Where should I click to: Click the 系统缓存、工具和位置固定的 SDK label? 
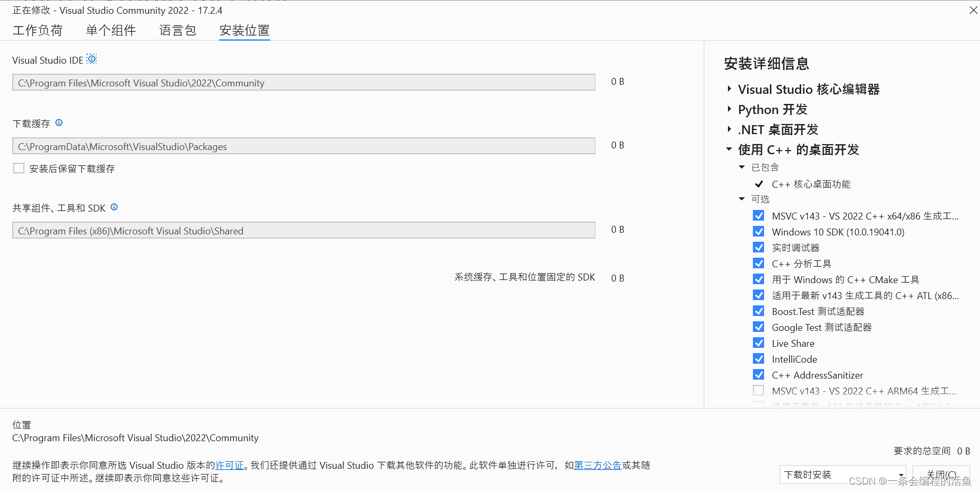pyautogui.click(x=525, y=277)
